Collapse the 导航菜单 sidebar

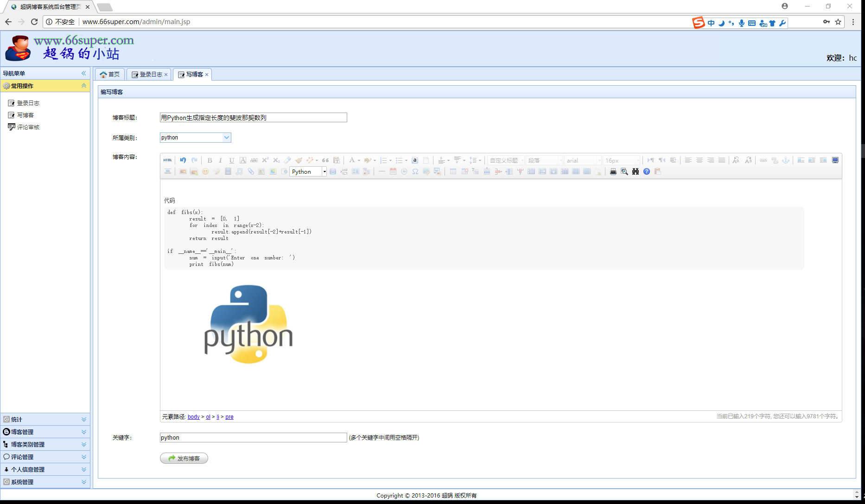point(84,73)
